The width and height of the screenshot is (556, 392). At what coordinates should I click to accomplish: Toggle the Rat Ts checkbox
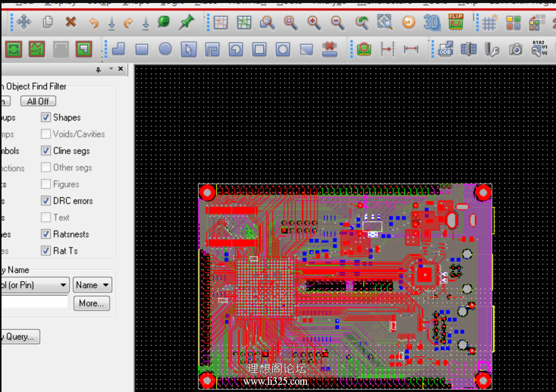tap(46, 251)
